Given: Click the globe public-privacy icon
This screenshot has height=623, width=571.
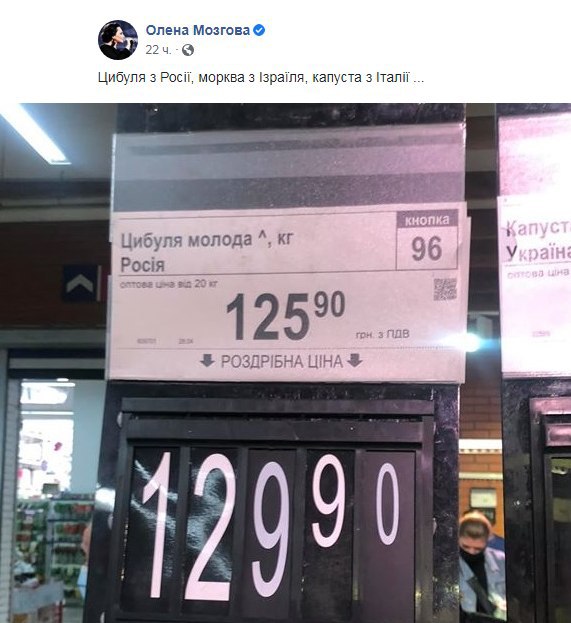Looking at the screenshot, I should tap(188, 50).
